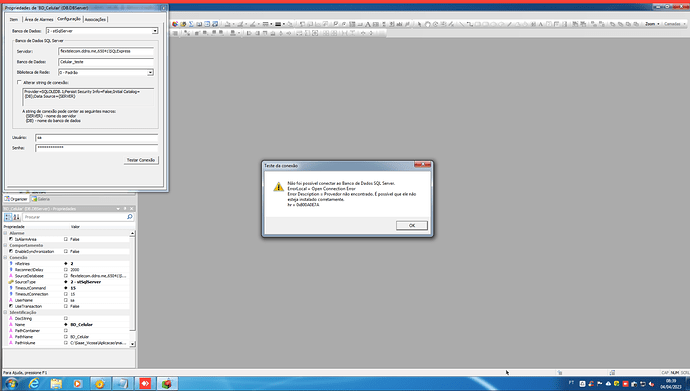Click the Testar Conexão button
Screen dimensions: 690x391
[141, 160]
